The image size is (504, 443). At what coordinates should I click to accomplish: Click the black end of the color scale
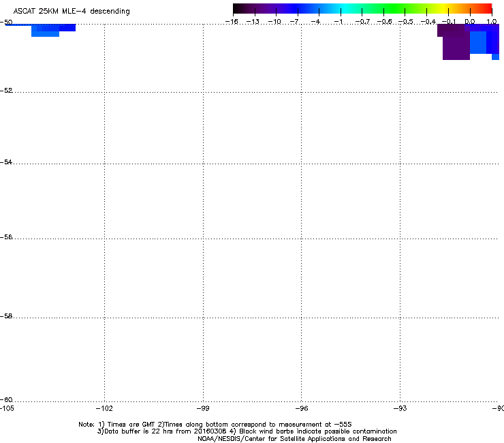pyautogui.click(x=240, y=8)
